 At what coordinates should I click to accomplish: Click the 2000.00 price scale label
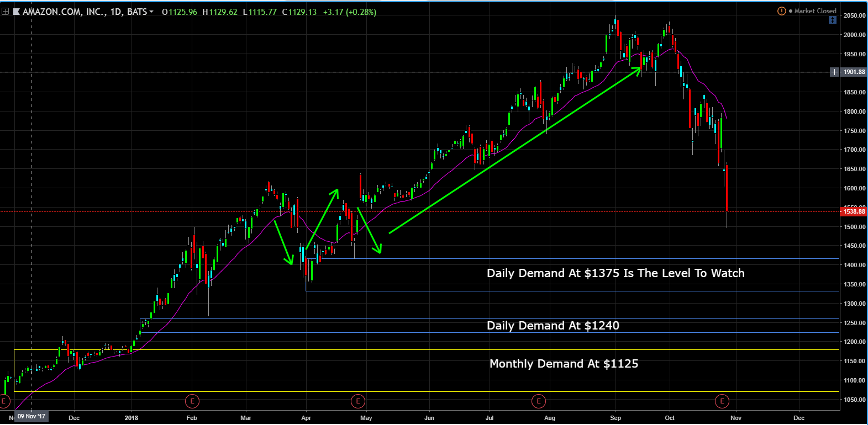[x=854, y=35]
